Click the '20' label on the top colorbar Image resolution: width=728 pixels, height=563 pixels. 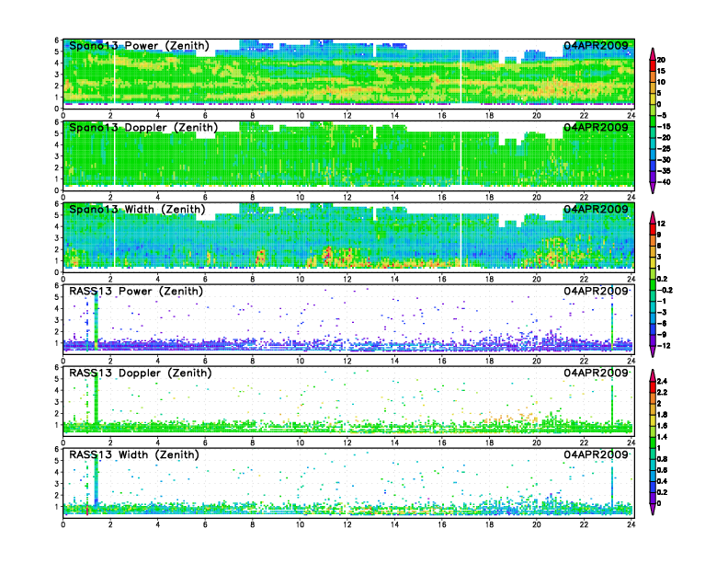click(x=661, y=60)
